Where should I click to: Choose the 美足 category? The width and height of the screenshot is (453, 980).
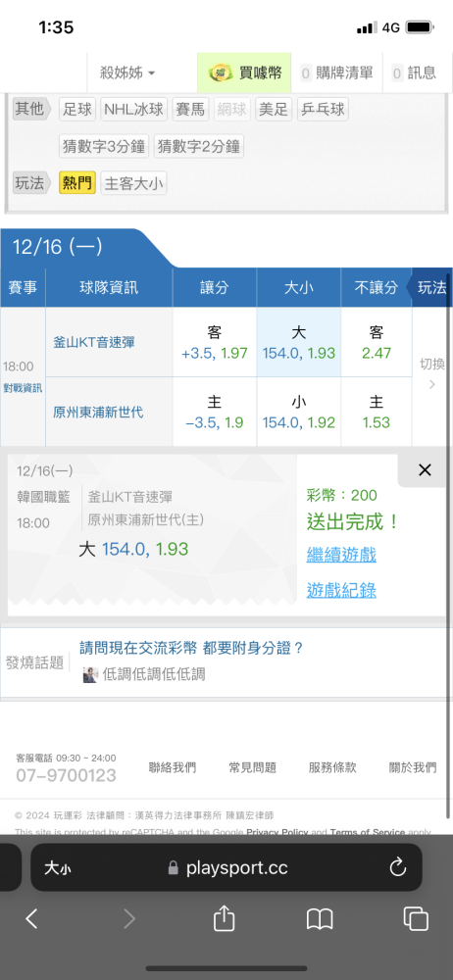[274, 110]
